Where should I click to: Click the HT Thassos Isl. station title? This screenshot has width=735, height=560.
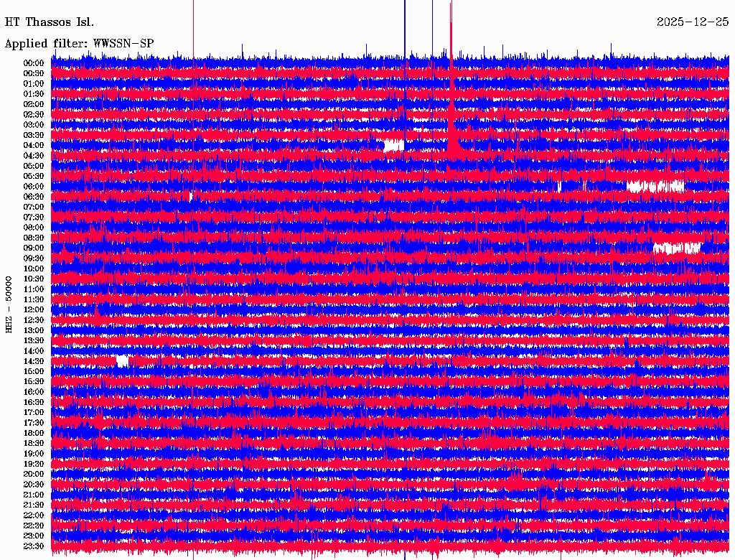pyautogui.click(x=50, y=22)
